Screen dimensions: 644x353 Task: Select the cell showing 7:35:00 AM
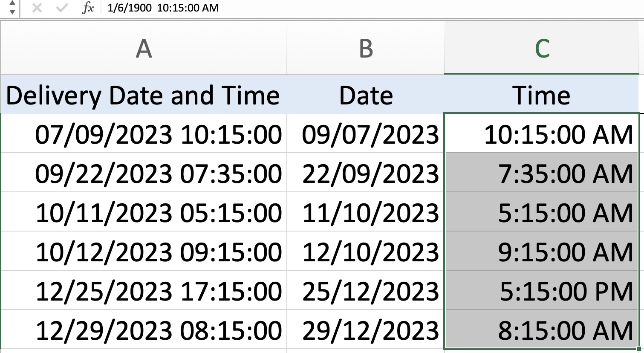(x=542, y=173)
